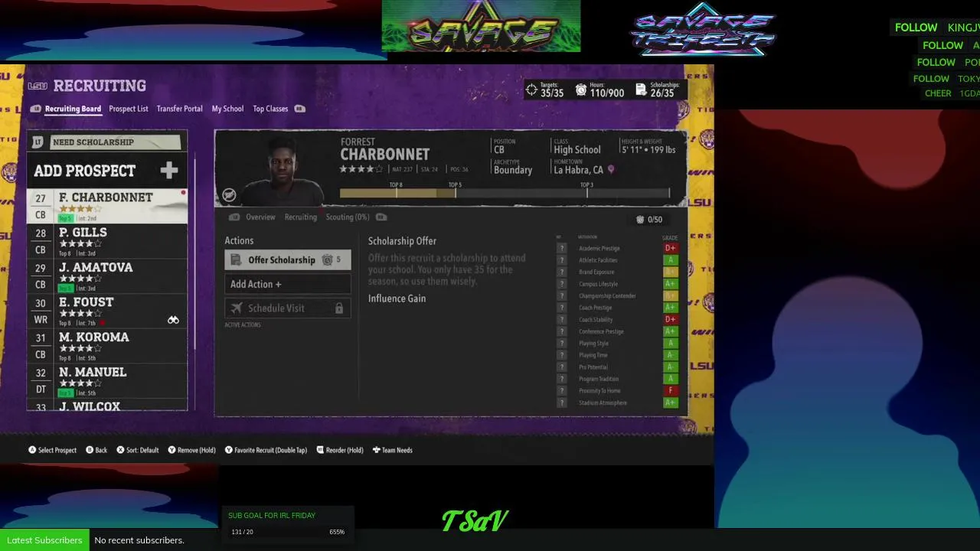Switch to the Prospect List tab

pyautogui.click(x=129, y=109)
